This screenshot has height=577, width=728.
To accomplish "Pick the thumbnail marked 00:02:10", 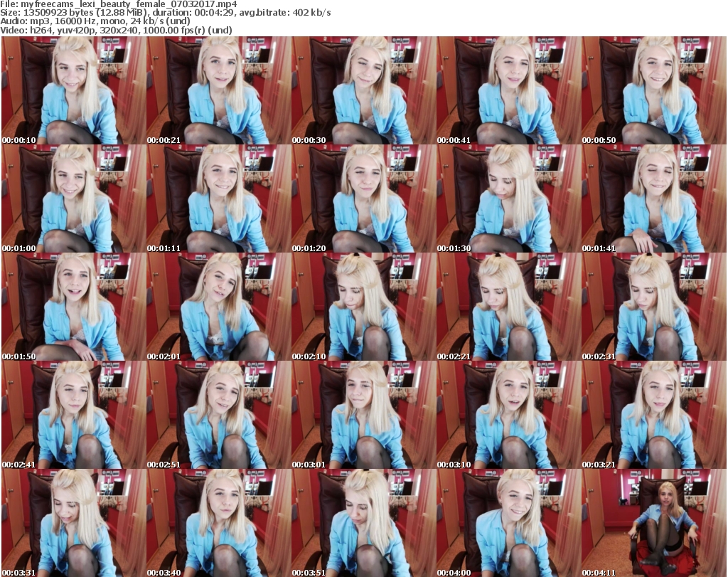I will click(364, 307).
